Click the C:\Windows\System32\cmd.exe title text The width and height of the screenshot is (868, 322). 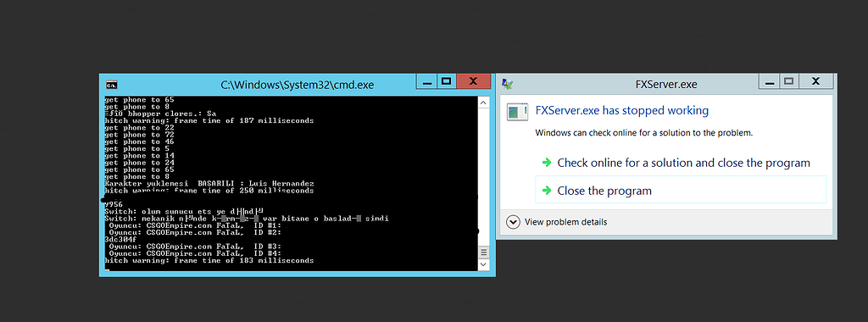pyautogui.click(x=298, y=85)
